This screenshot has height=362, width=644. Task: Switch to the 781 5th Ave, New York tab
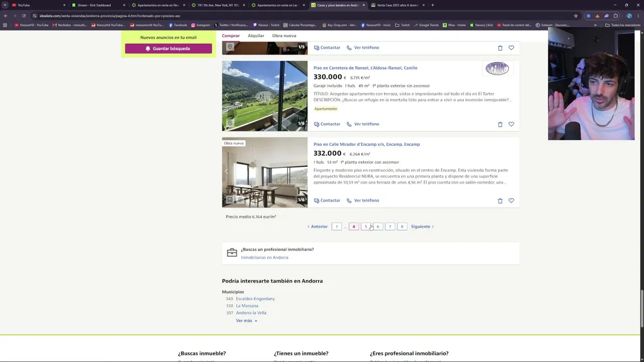tap(217, 5)
